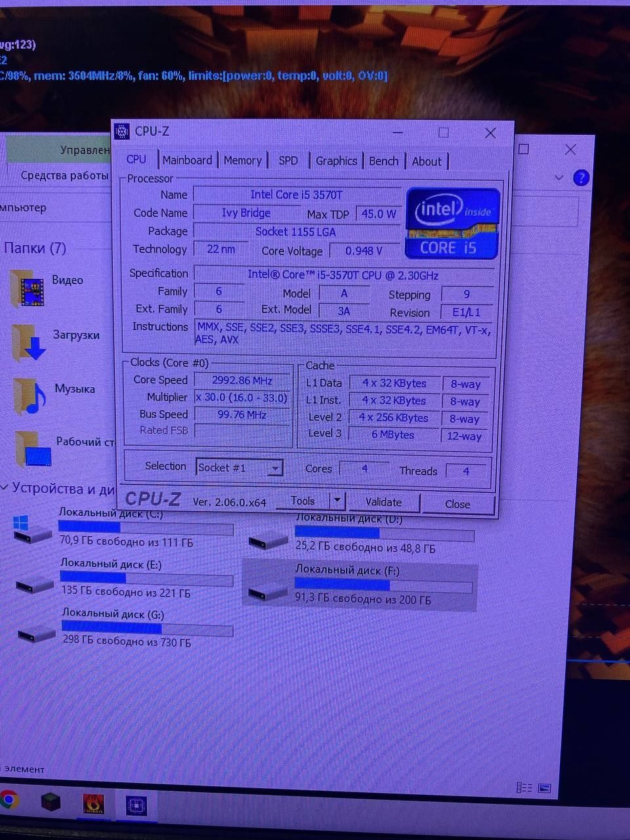The width and height of the screenshot is (630, 840).
Task: Click the Локальный диск (F:) usage bar
Action: click(x=383, y=584)
